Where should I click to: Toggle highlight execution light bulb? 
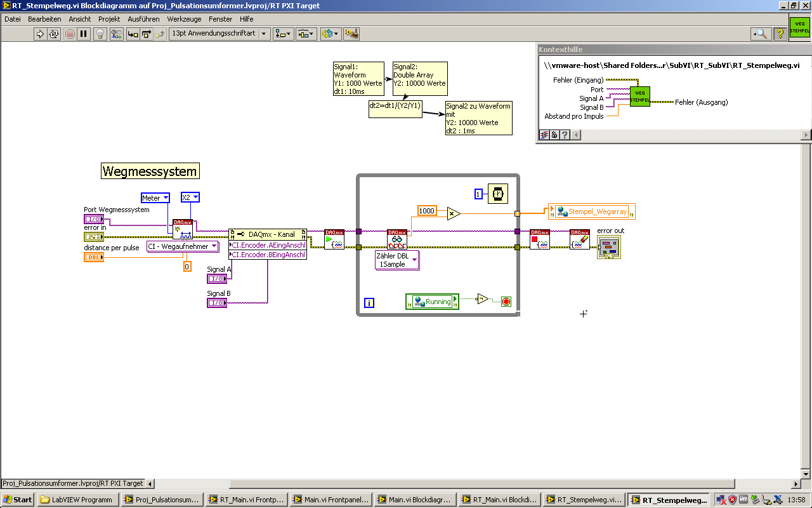pyautogui.click(x=100, y=34)
